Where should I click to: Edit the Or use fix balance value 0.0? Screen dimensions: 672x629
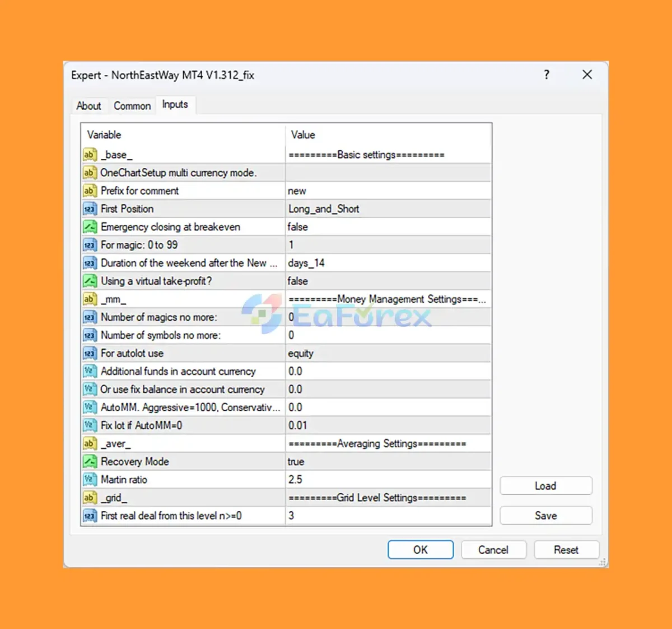[388, 389]
